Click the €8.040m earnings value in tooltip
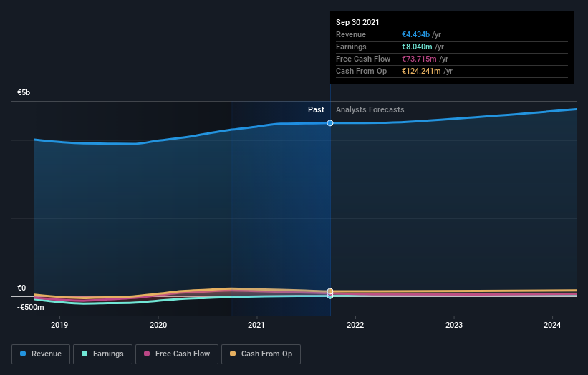 (417, 47)
